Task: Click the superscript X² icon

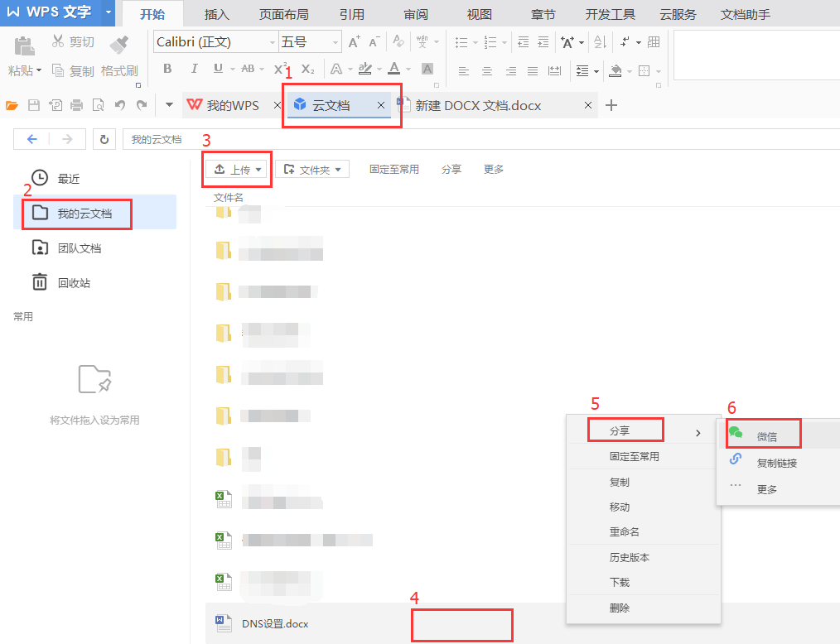Action: (x=280, y=69)
